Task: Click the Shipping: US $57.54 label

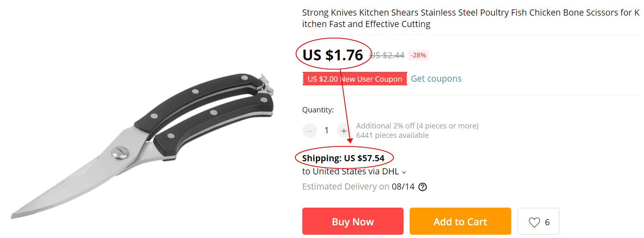Action: pyautogui.click(x=343, y=158)
